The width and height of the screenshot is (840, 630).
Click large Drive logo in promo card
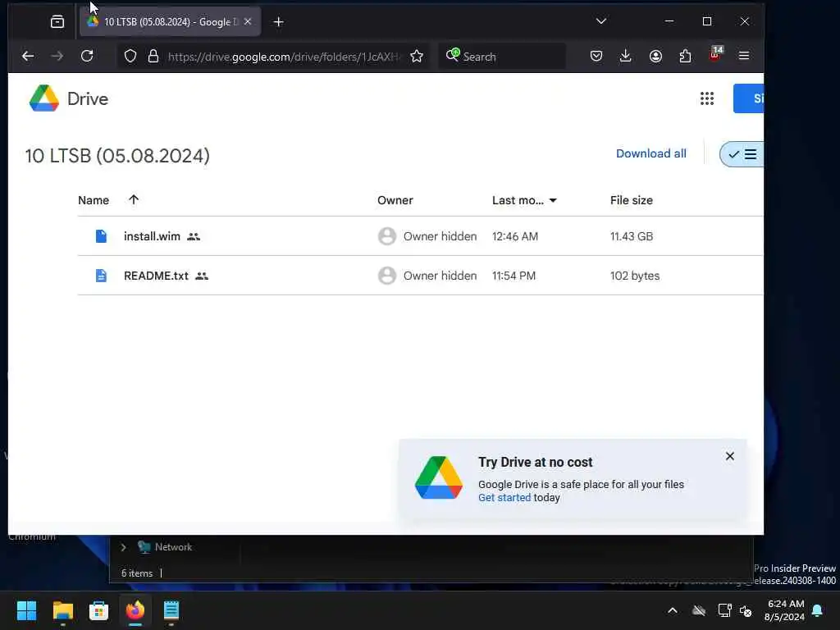pos(439,478)
